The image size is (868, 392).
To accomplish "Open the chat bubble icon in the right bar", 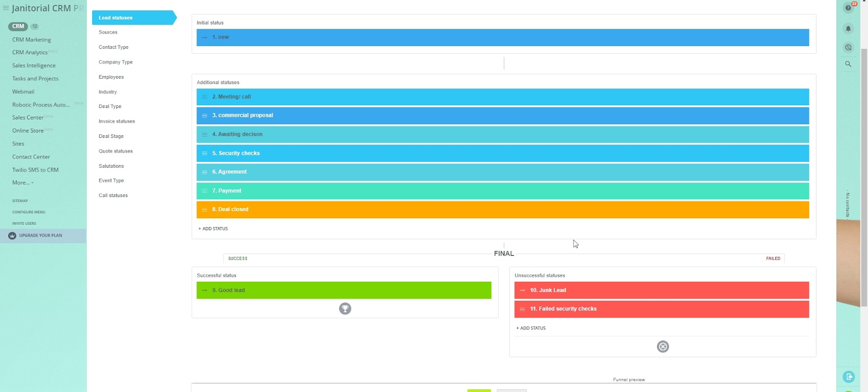I will pyautogui.click(x=848, y=47).
